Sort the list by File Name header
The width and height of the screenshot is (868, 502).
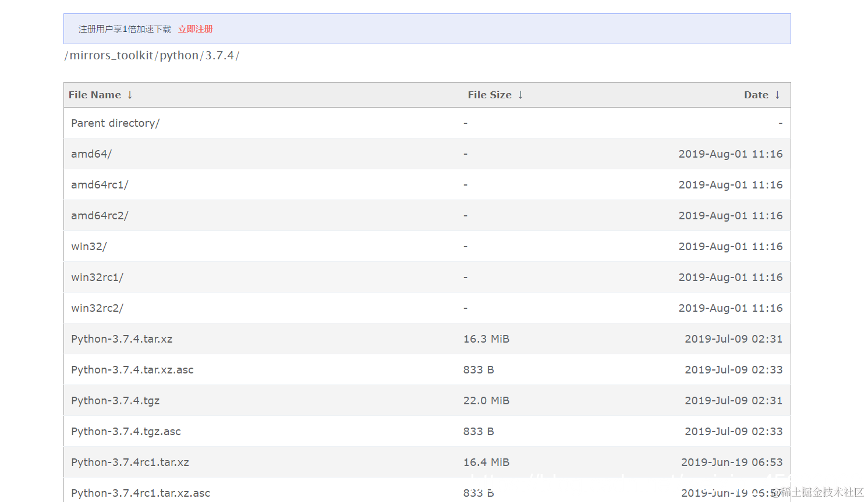click(x=95, y=95)
